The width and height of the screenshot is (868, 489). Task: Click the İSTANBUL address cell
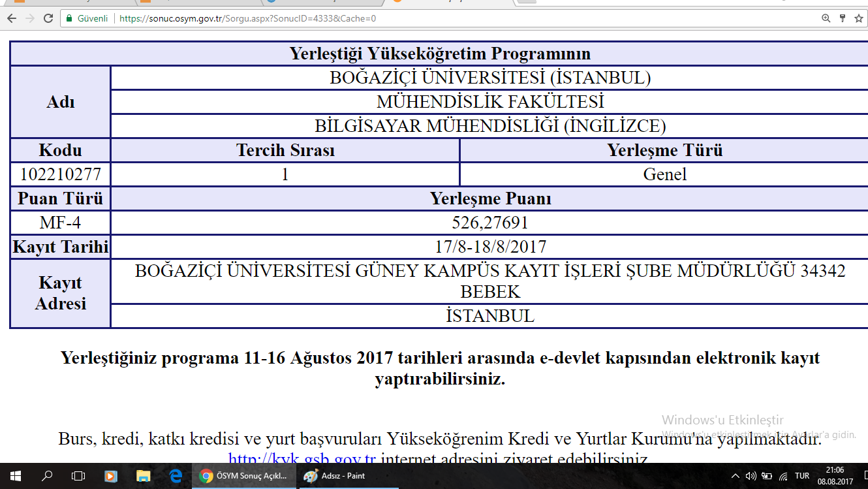click(x=489, y=316)
